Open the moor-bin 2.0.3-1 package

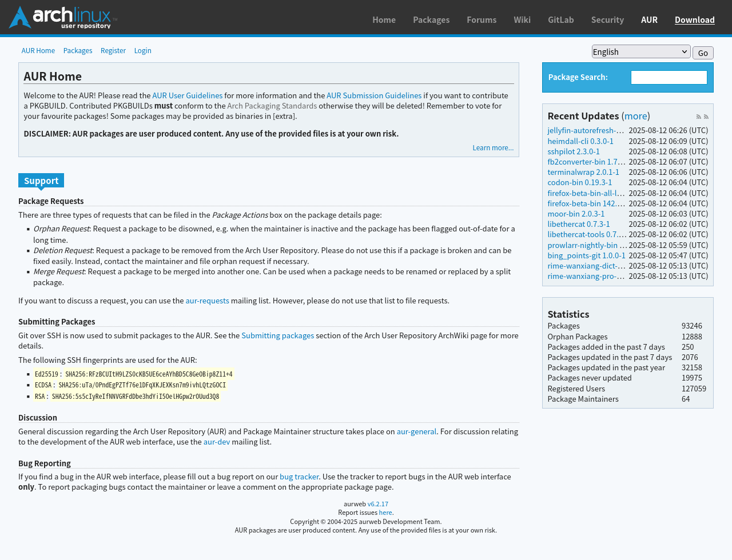point(576,214)
